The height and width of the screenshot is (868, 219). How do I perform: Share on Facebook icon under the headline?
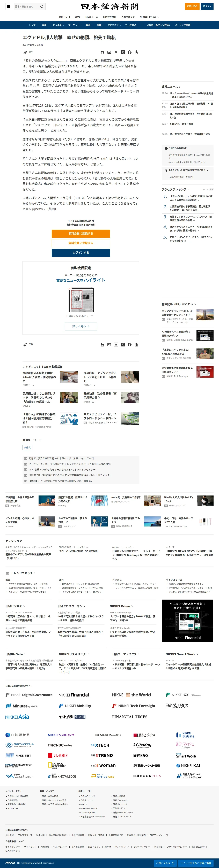click(130, 52)
